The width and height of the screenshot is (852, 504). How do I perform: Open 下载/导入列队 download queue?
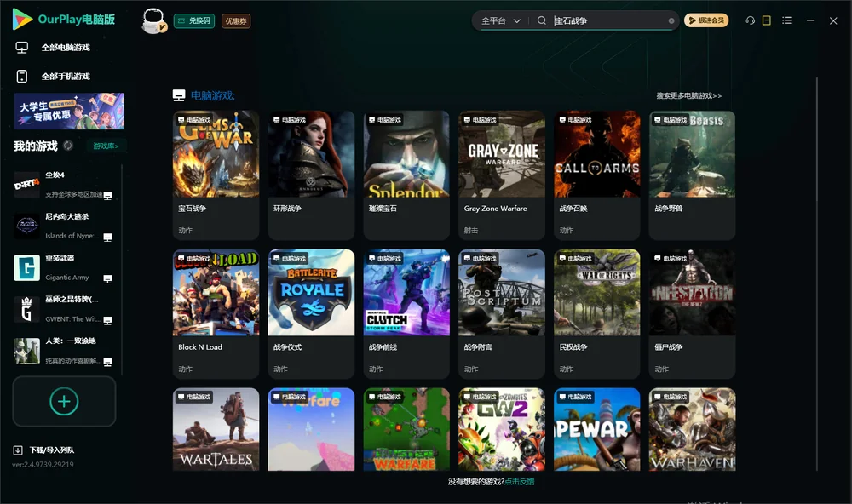tap(52, 450)
